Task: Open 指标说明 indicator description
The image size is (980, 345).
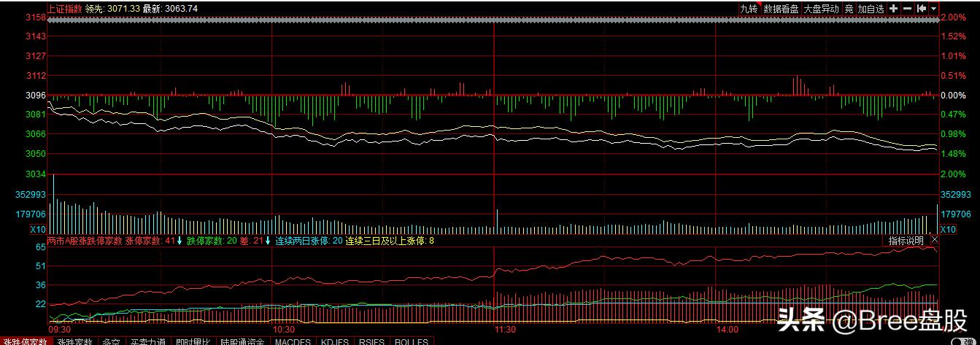Action: pyautogui.click(x=906, y=241)
